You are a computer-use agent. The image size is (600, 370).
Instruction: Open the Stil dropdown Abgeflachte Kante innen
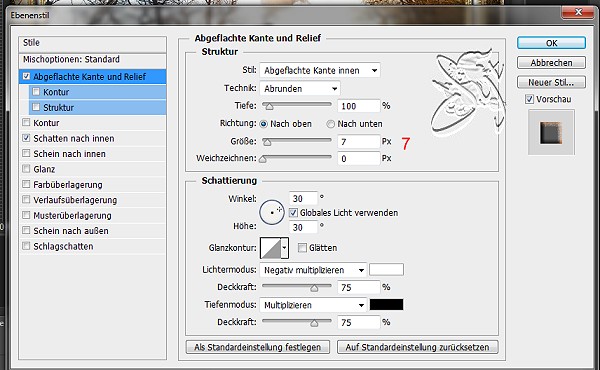coord(320,70)
